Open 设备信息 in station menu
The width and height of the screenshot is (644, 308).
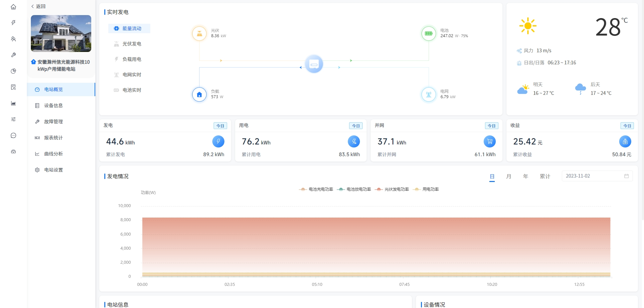[53, 106]
